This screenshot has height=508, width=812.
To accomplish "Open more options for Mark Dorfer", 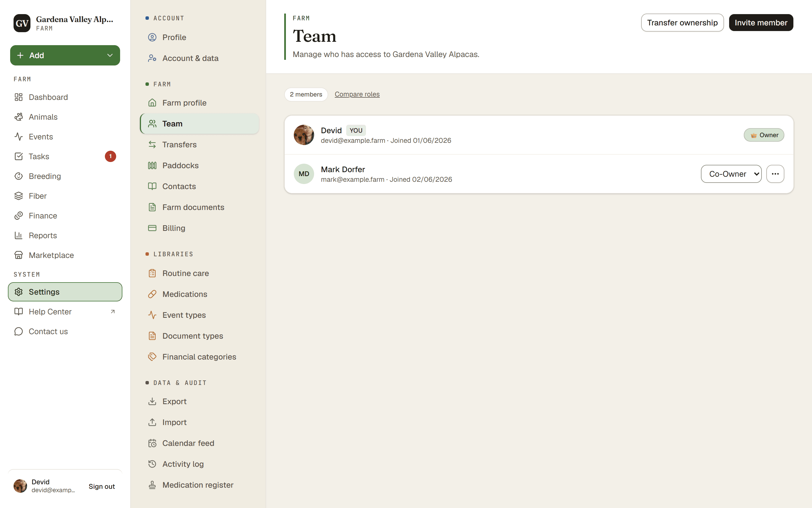I will [775, 174].
